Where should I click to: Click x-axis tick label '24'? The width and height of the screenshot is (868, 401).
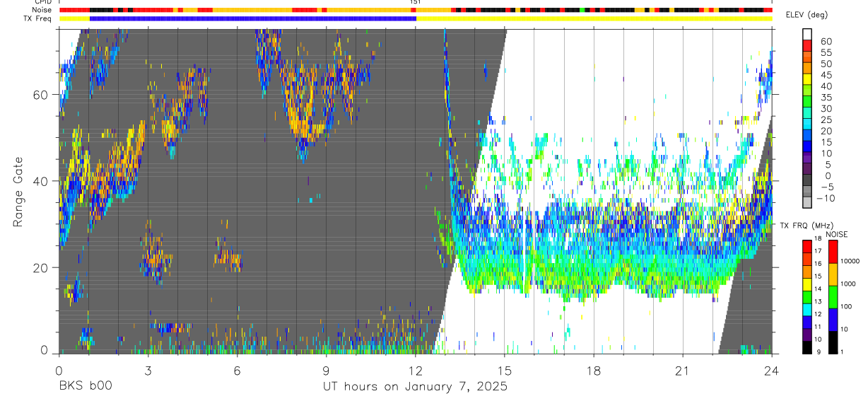(772, 370)
